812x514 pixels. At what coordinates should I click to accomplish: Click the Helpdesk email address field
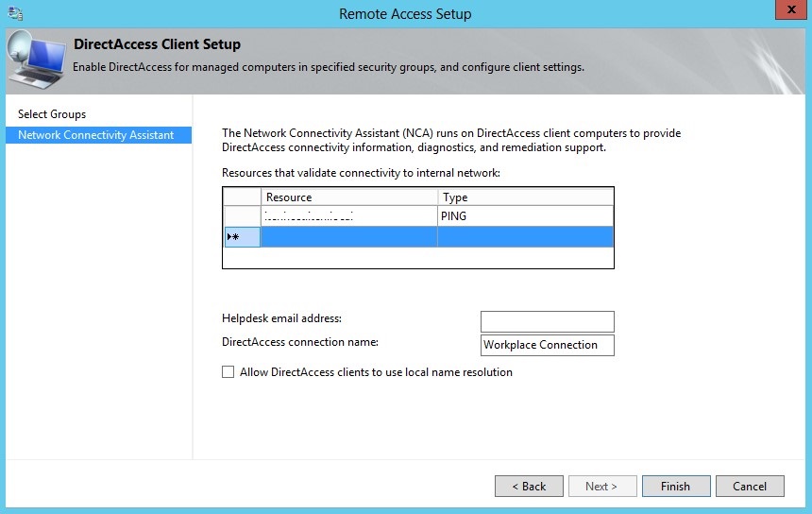coord(547,321)
